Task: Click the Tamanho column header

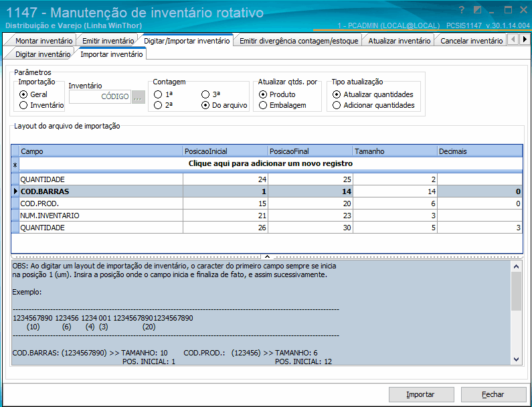Action: coord(395,151)
